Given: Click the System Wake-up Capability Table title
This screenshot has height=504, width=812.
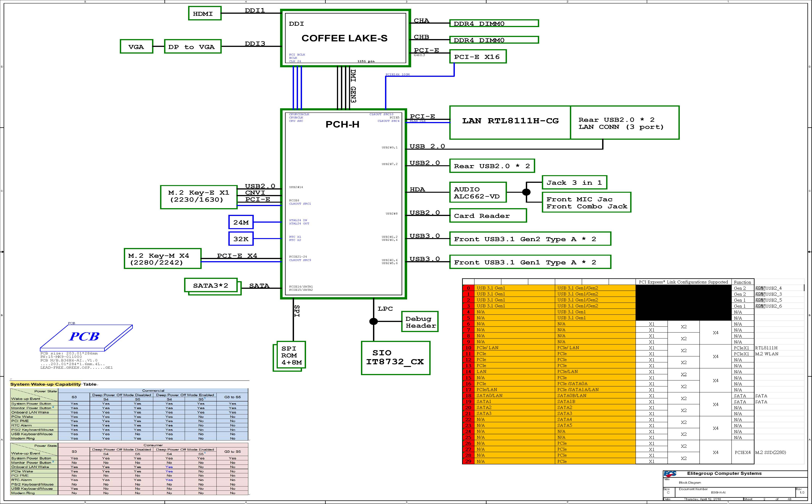Looking at the screenshot, I should coord(53,384).
